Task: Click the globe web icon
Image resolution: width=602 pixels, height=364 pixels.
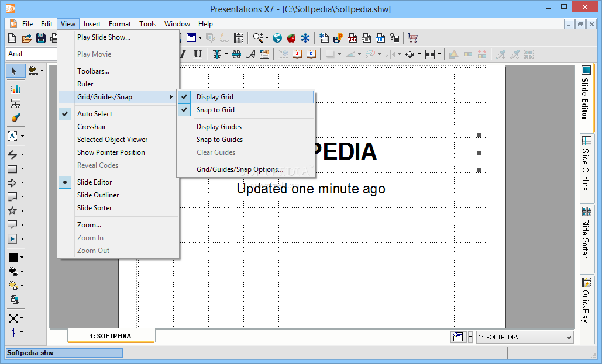Action: [x=277, y=38]
